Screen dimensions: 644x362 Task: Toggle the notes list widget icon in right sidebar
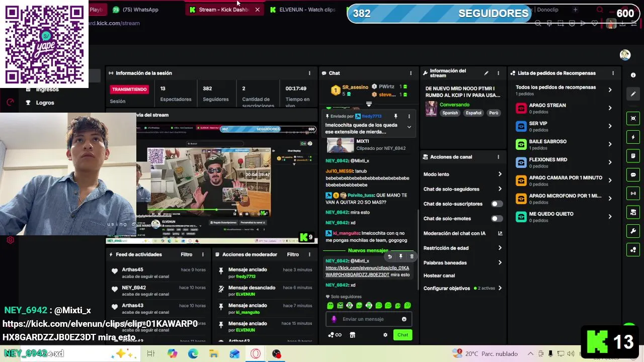tap(633, 156)
